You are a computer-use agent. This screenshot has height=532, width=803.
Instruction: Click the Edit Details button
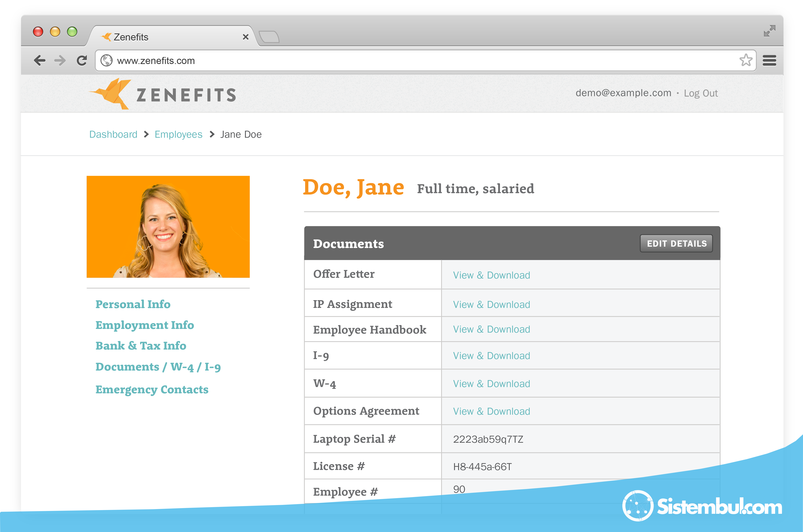point(676,243)
